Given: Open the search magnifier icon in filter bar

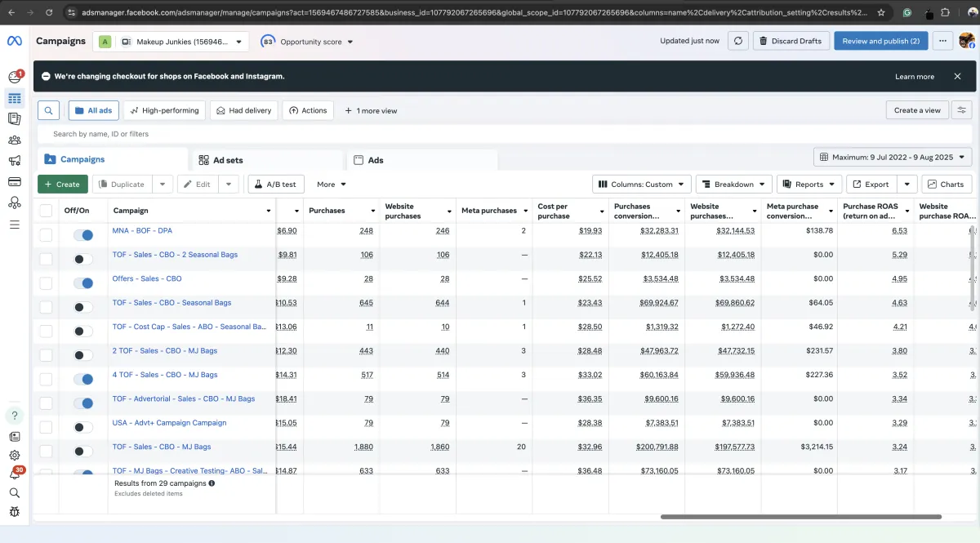Looking at the screenshot, I should click(49, 110).
